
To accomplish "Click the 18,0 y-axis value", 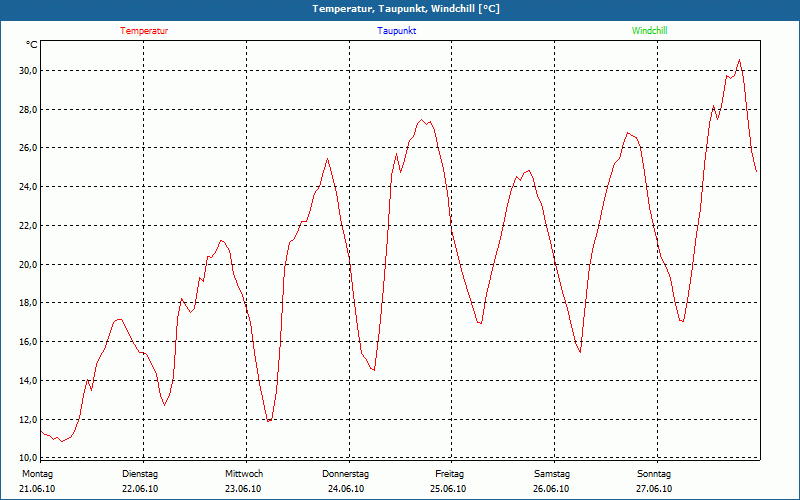I will coord(29,303).
